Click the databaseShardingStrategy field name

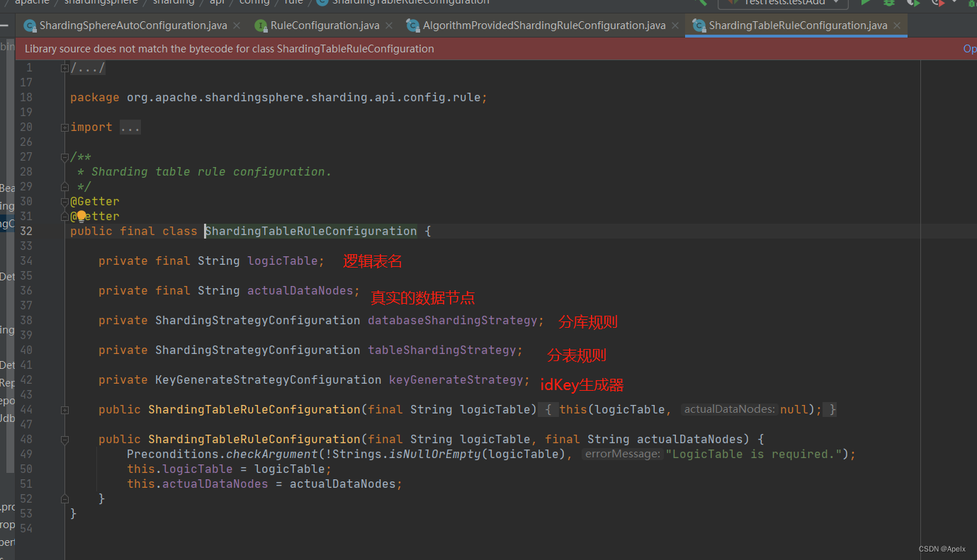(x=453, y=321)
